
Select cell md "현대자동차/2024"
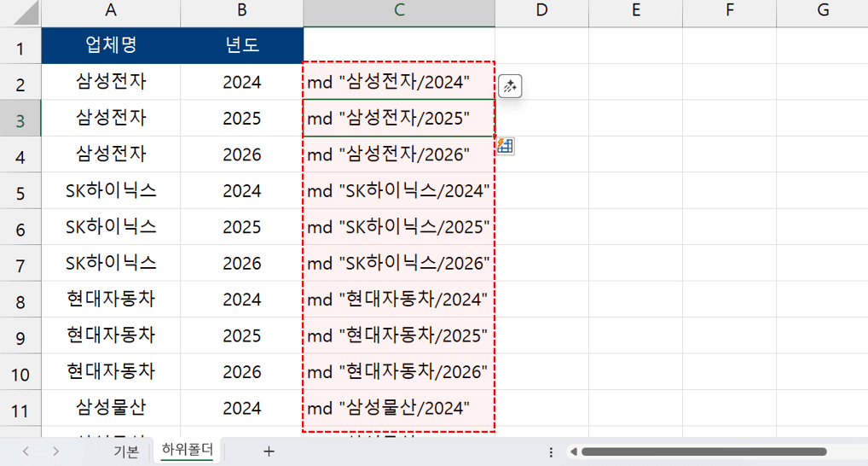click(399, 300)
